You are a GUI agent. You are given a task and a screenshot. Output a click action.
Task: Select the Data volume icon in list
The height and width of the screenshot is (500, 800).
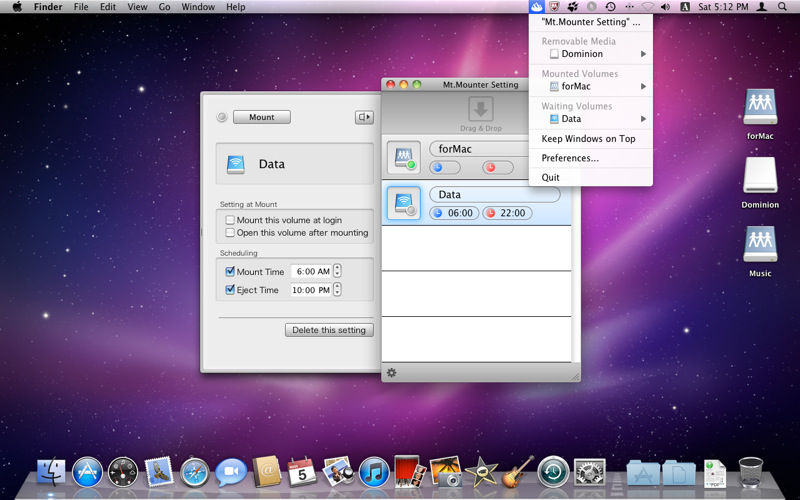(404, 202)
